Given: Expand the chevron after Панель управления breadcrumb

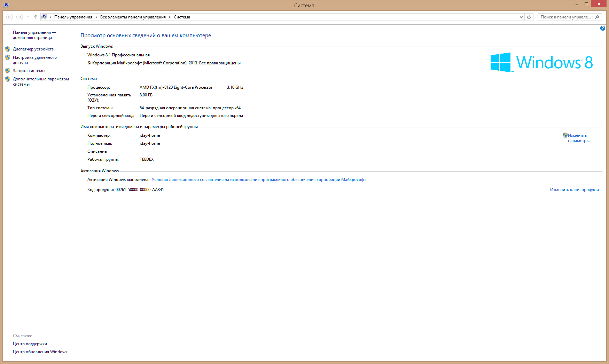Looking at the screenshot, I should click(x=96, y=17).
